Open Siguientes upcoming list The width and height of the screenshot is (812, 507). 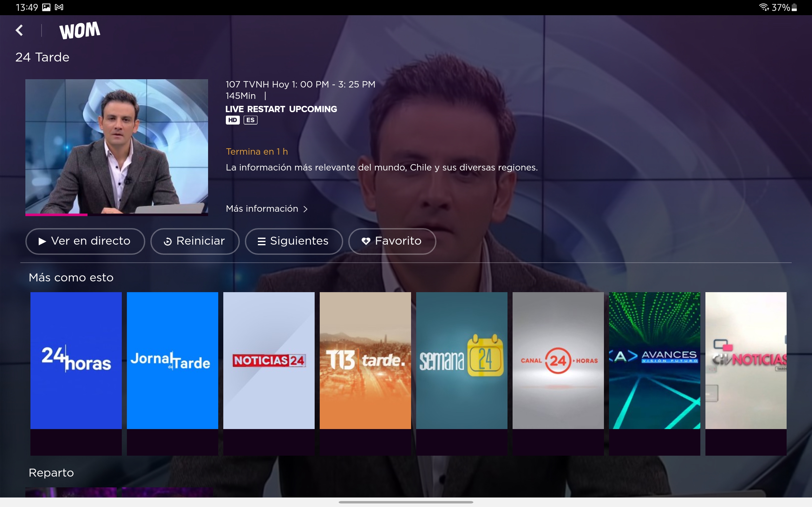(x=294, y=241)
